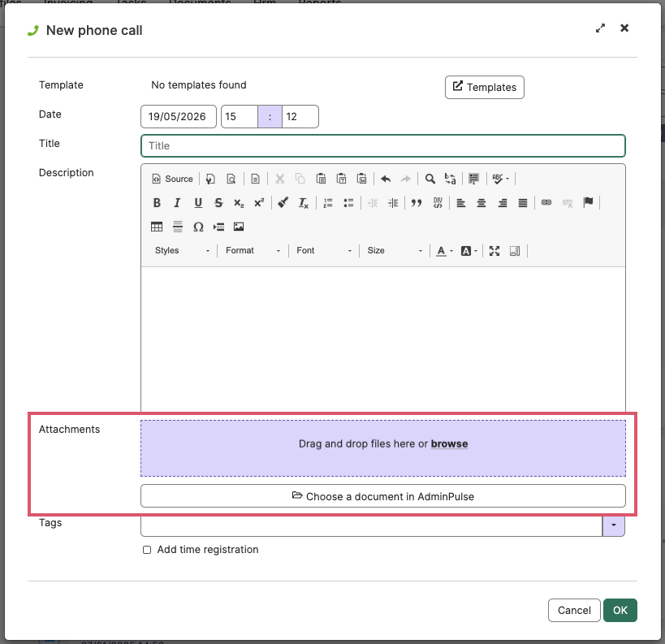Apply Strikethrough formatting

[x=218, y=203]
